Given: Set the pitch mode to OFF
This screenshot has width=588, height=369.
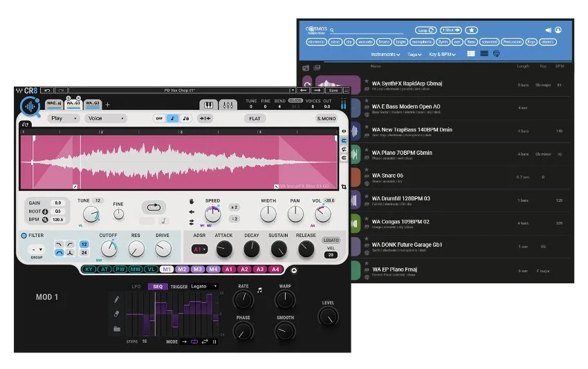Looking at the screenshot, I should pos(159,118).
